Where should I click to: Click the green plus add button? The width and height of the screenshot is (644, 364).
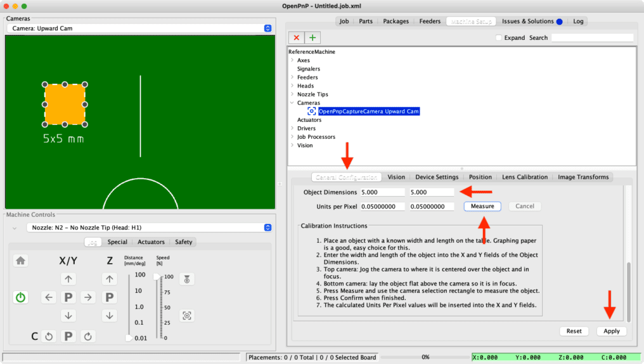312,38
